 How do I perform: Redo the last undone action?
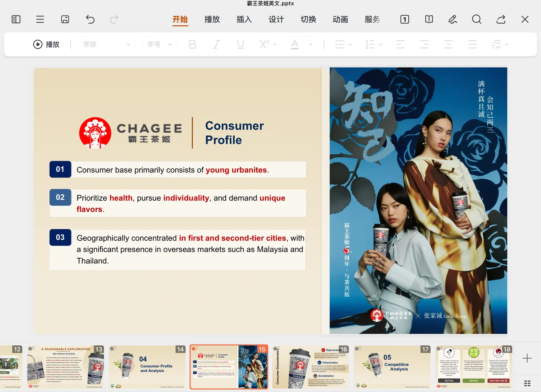click(x=114, y=19)
